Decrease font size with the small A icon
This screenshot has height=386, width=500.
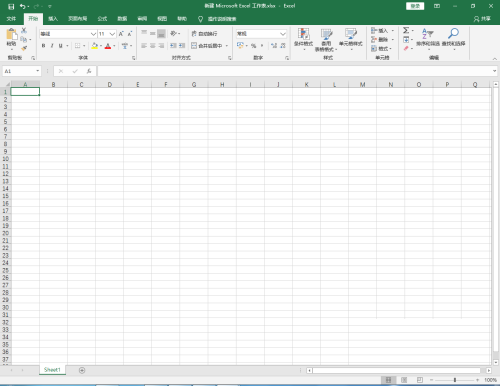130,34
